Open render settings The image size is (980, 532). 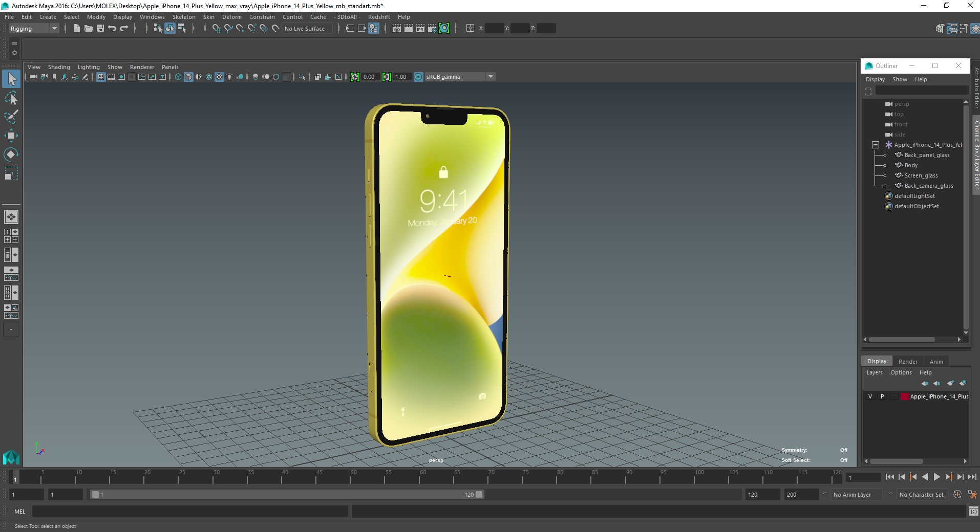432,29
